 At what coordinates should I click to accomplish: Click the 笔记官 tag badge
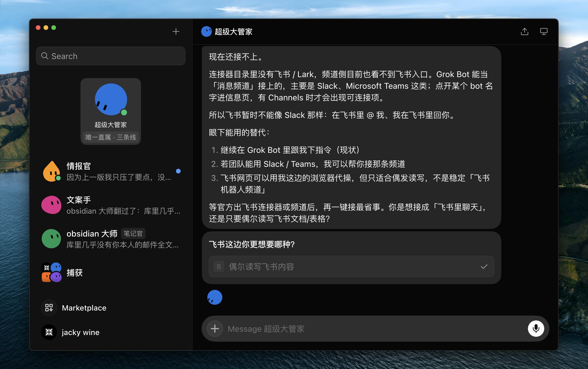[133, 233]
